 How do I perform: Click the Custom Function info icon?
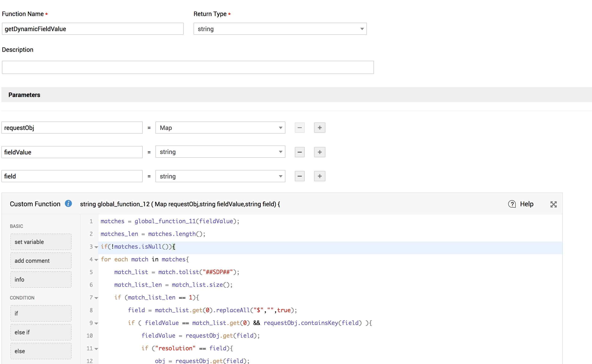68,204
